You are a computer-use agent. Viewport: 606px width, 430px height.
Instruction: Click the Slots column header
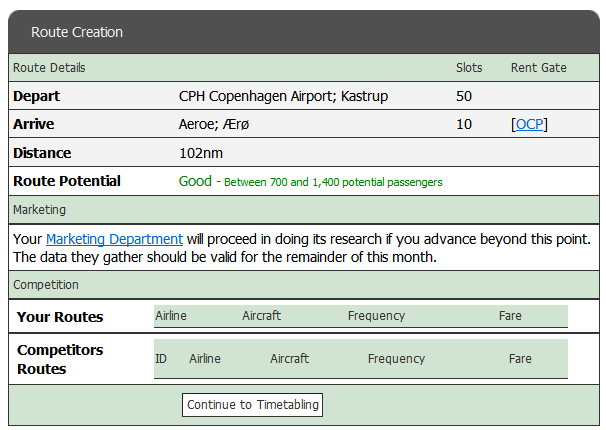[x=469, y=68]
